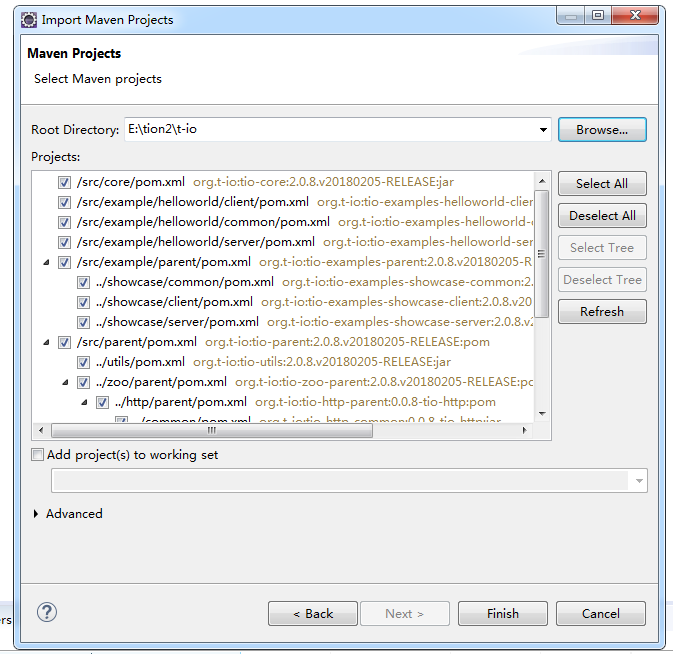Click the projects list vertical scrollbar thumb

tap(542, 254)
